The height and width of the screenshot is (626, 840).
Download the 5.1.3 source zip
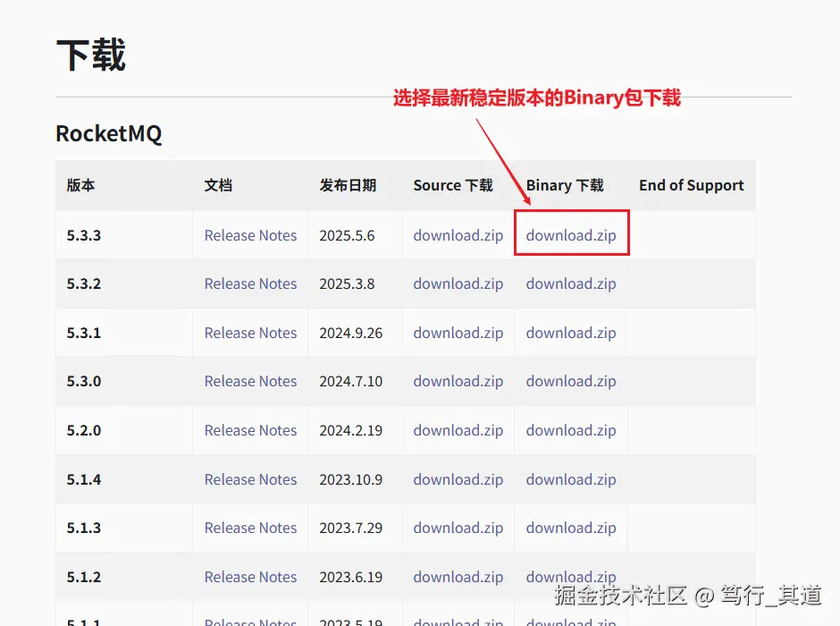click(x=458, y=528)
